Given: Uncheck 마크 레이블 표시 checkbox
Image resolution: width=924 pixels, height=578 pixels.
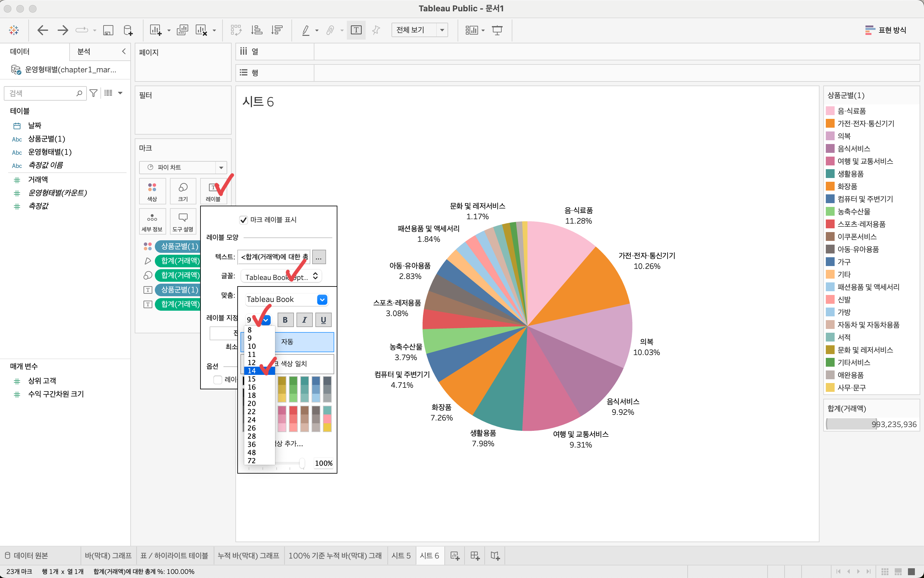Looking at the screenshot, I should pyautogui.click(x=243, y=220).
